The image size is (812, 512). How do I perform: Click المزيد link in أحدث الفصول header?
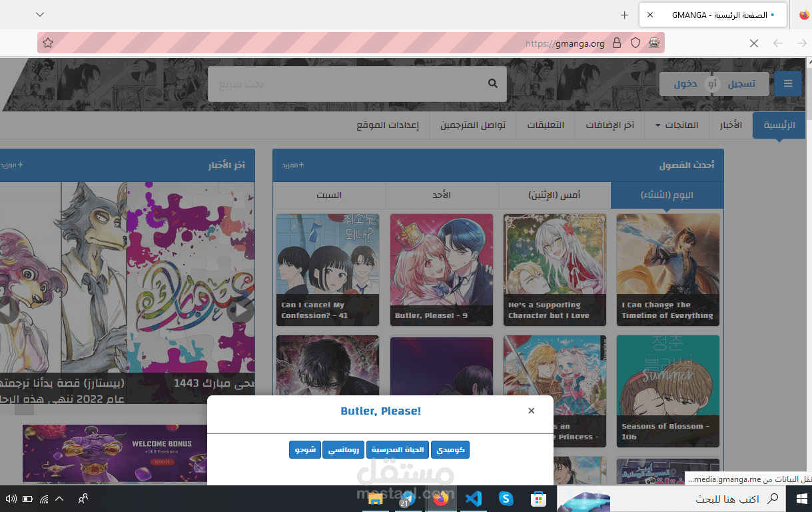point(292,165)
